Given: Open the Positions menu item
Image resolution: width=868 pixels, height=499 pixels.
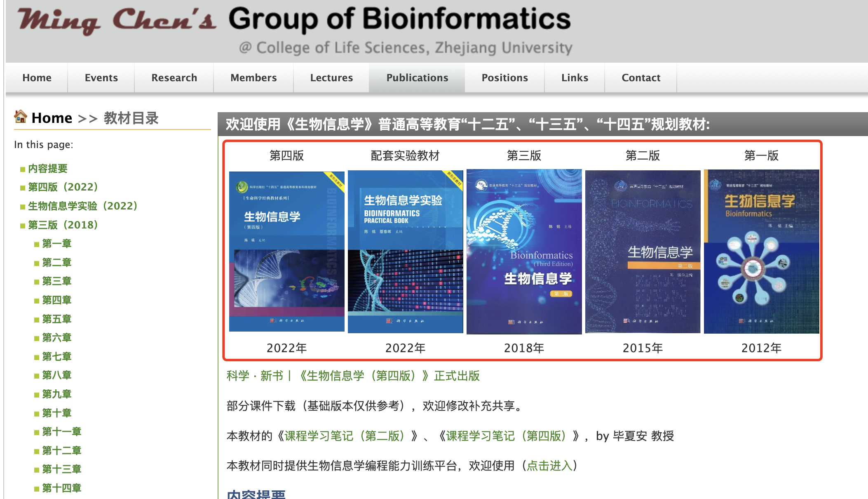Looking at the screenshot, I should (504, 78).
